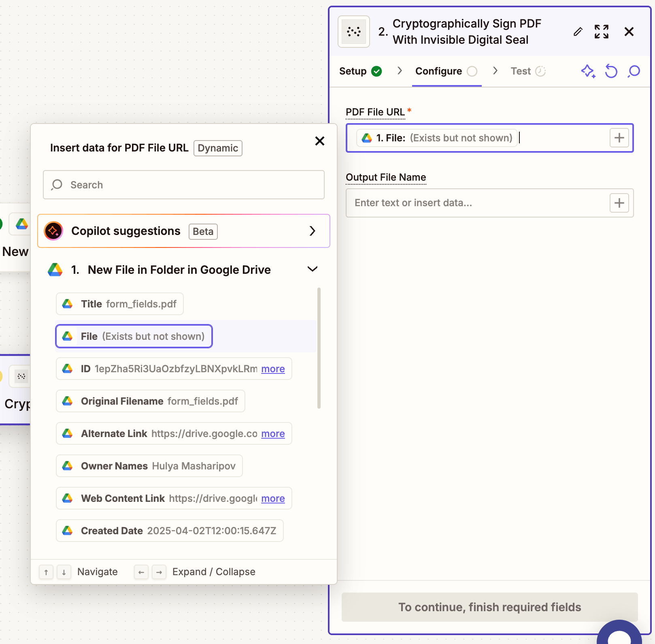
Task: Click the search magnifier icon in step panel
Action: [x=634, y=71]
